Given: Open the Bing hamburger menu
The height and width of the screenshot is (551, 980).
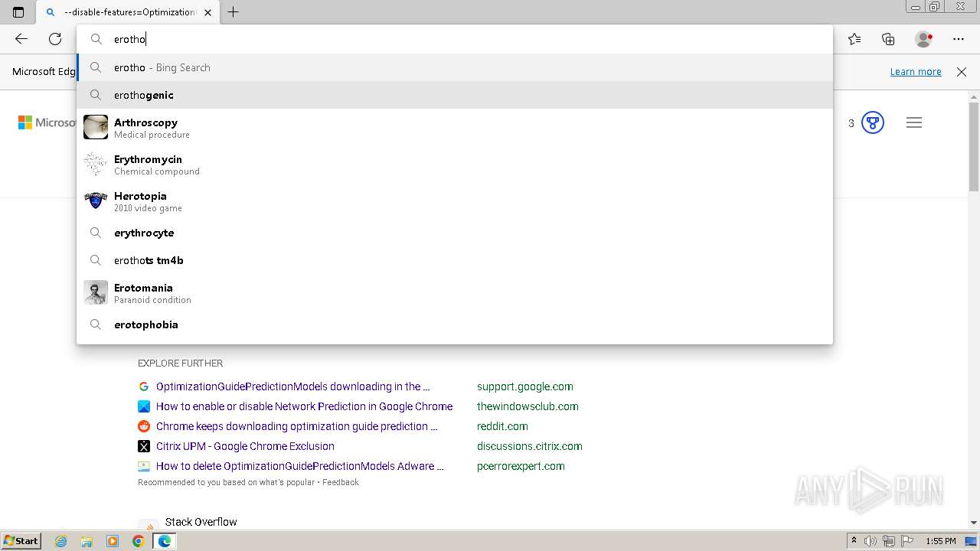Looking at the screenshot, I should click(914, 122).
